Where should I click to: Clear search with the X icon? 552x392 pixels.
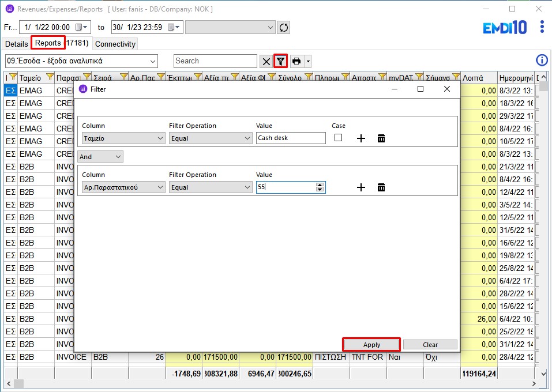click(x=266, y=62)
